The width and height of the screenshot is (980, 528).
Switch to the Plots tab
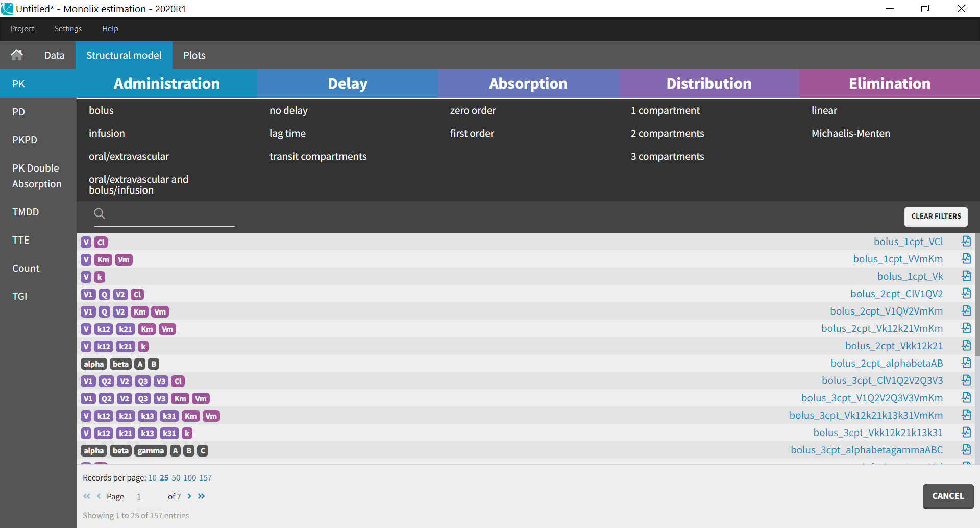[x=194, y=55]
